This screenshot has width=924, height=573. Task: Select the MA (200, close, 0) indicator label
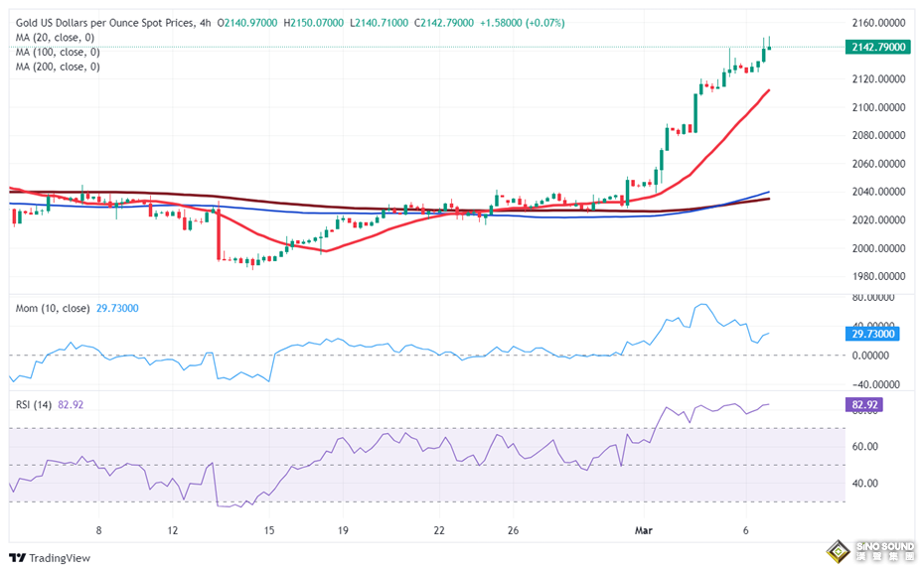60,67
